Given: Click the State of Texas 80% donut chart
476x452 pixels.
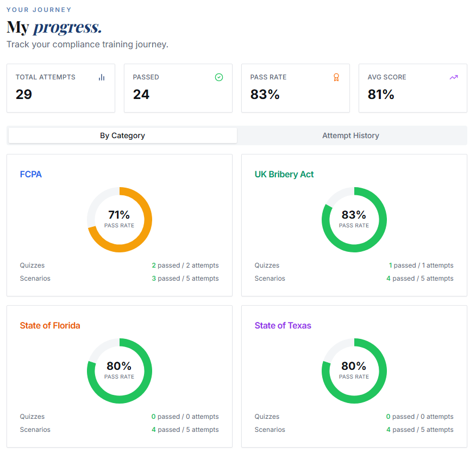Looking at the screenshot, I should point(354,371).
